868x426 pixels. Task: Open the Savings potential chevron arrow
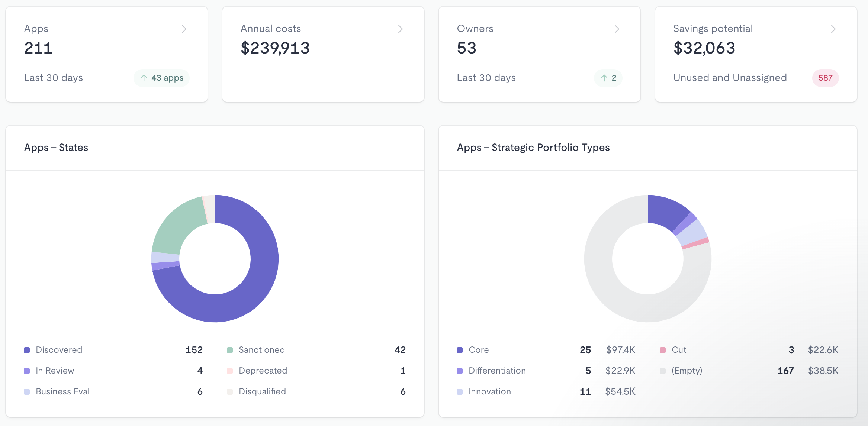tap(833, 29)
